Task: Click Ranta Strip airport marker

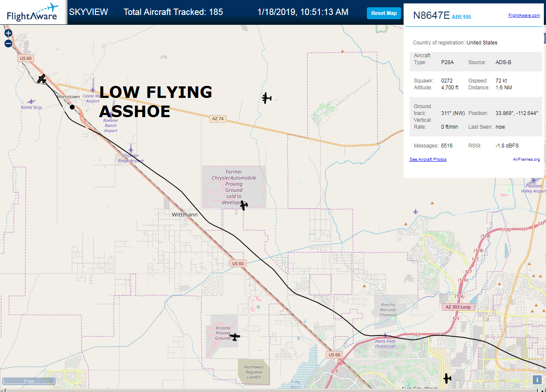Action: pos(31,101)
